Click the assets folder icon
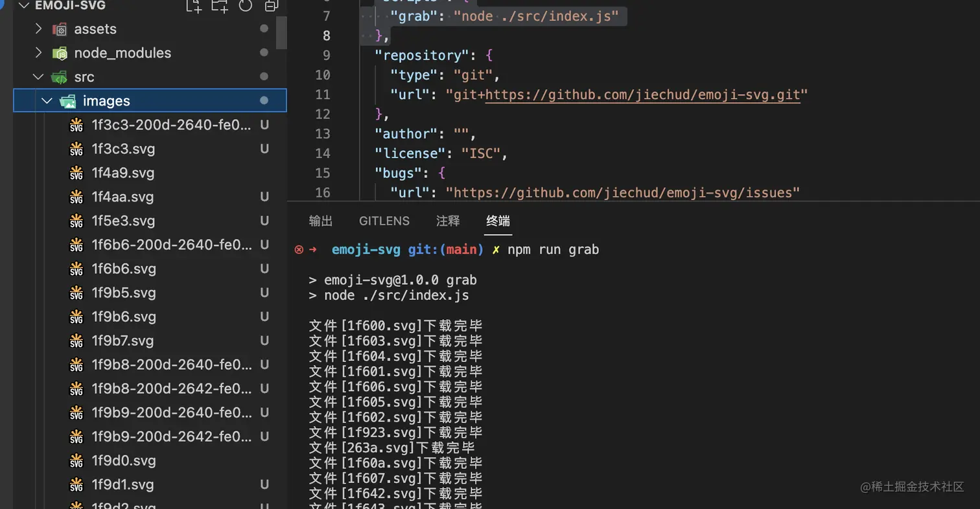The width and height of the screenshot is (980, 509). click(60, 29)
